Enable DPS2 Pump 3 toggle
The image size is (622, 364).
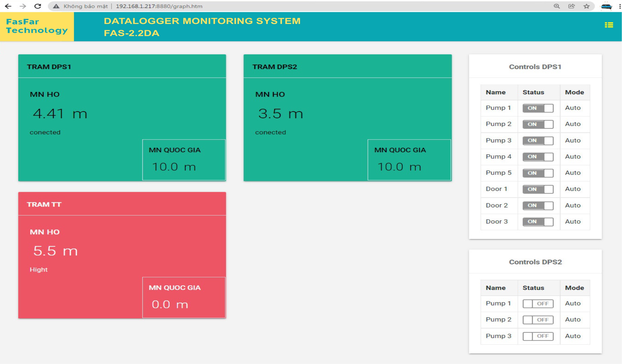(538, 336)
